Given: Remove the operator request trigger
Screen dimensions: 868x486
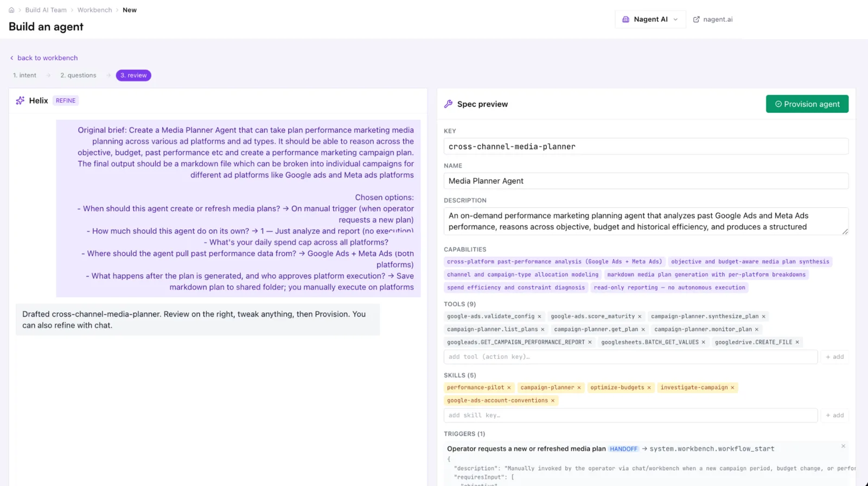Looking at the screenshot, I should (843, 446).
